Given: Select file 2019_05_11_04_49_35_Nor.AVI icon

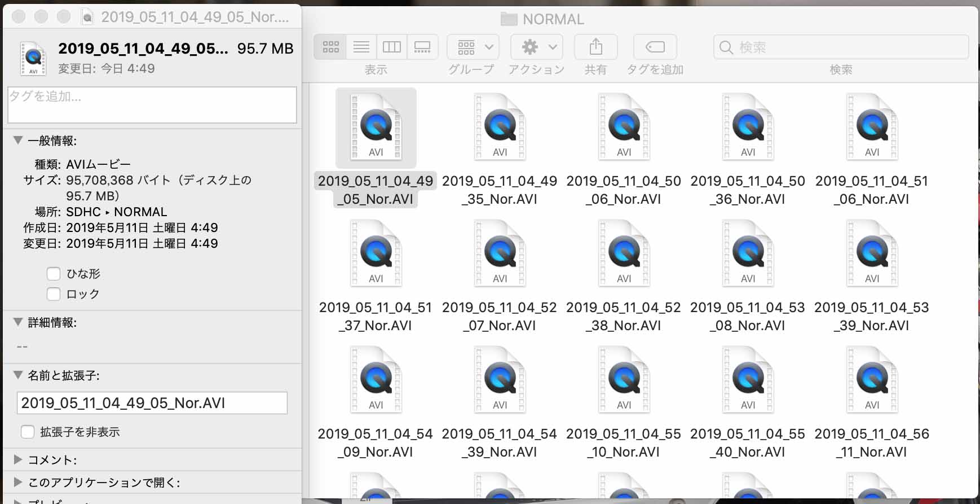Looking at the screenshot, I should click(x=500, y=128).
